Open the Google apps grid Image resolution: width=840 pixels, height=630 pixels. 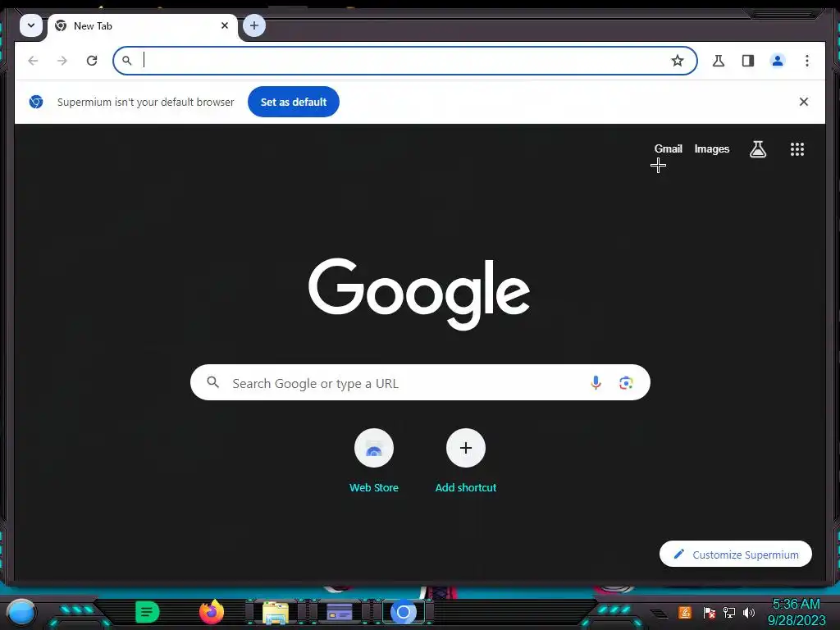coord(797,149)
